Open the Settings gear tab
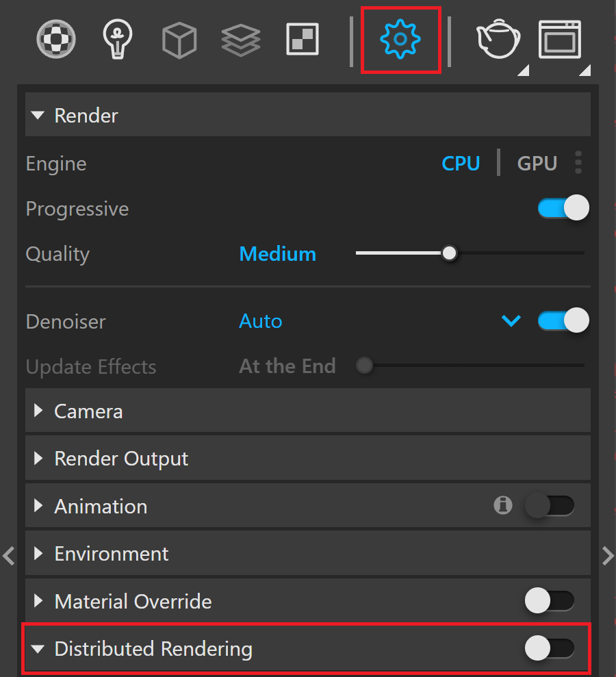The image size is (616, 677). [x=400, y=39]
